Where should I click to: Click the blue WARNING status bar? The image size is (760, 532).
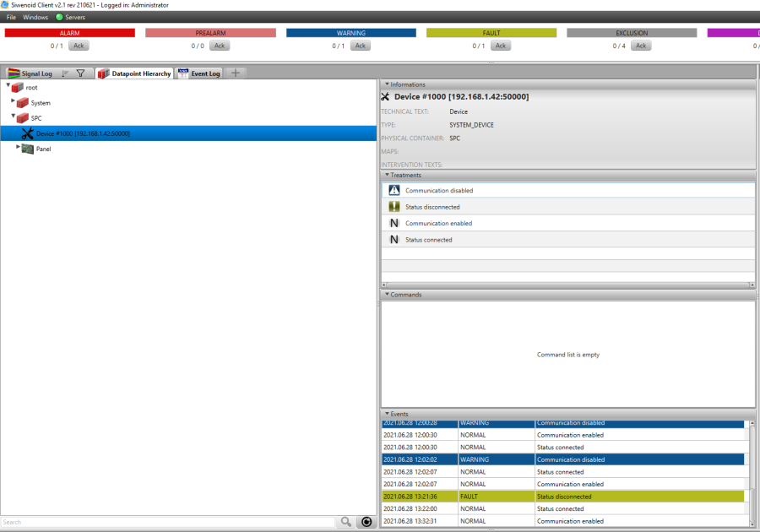pyautogui.click(x=350, y=33)
